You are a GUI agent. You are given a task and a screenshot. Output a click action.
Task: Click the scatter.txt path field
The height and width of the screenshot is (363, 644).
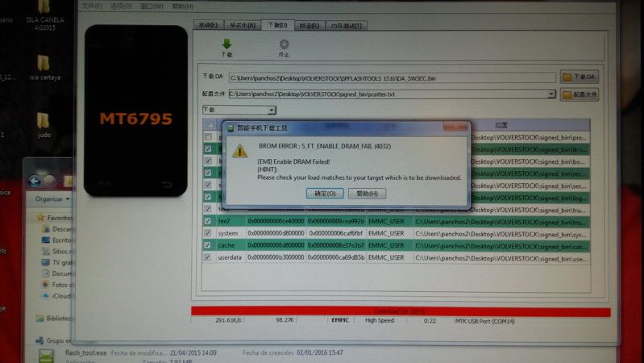pyautogui.click(x=388, y=94)
